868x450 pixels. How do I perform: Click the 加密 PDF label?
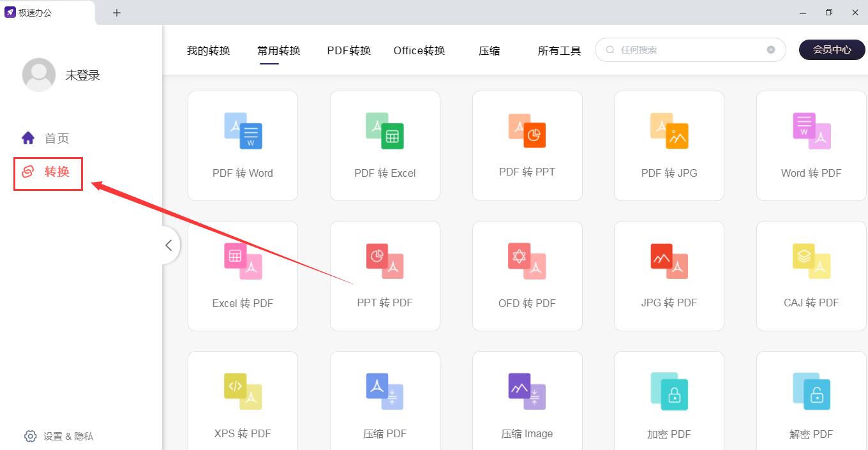pos(669,434)
